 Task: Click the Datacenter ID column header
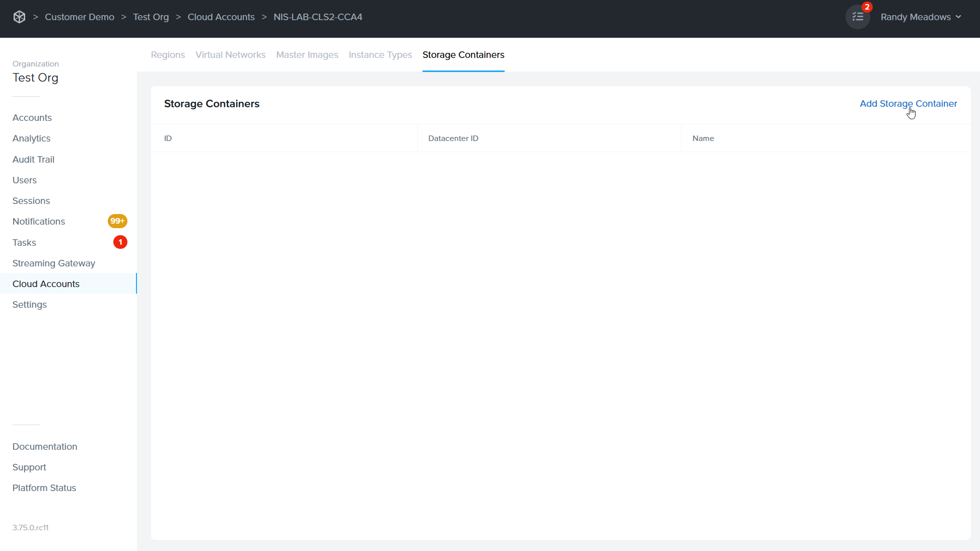(x=453, y=138)
